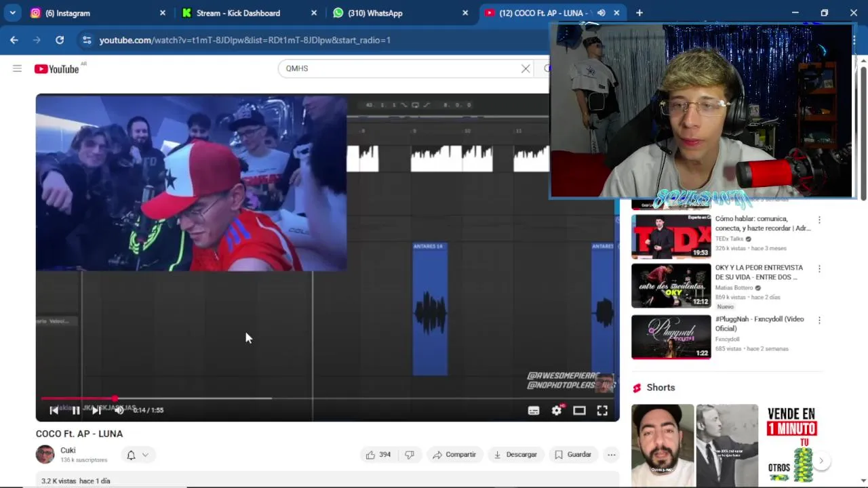Seek in the video progress bar
The image size is (868, 488).
click(x=328, y=399)
